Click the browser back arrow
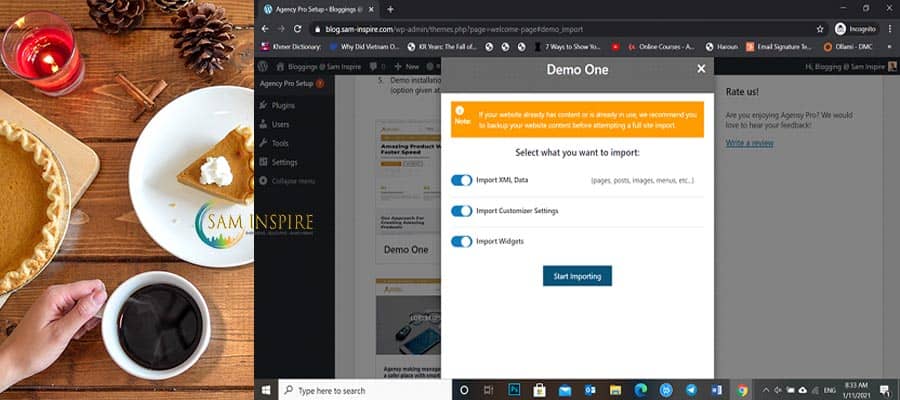This screenshot has height=400, width=900. (x=265, y=29)
